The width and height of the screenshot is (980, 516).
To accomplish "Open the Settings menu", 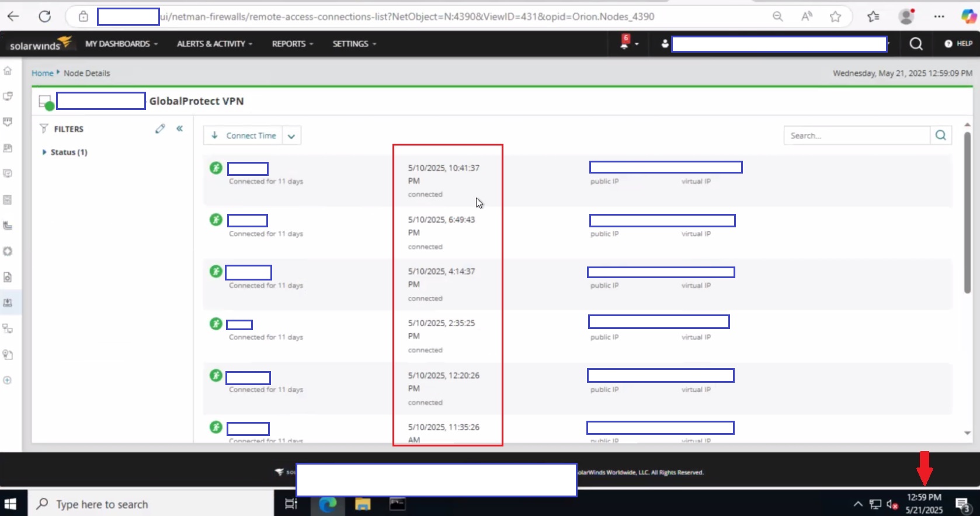I will pyautogui.click(x=355, y=44).
